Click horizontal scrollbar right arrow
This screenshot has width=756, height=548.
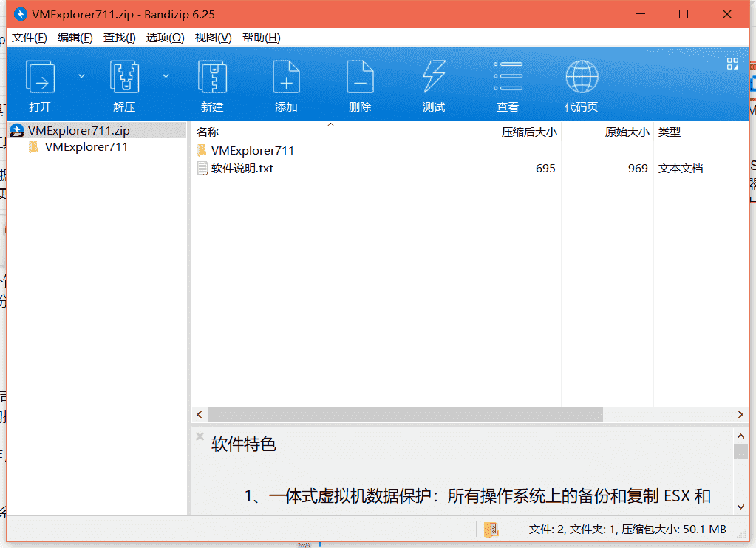coord(740,414)
